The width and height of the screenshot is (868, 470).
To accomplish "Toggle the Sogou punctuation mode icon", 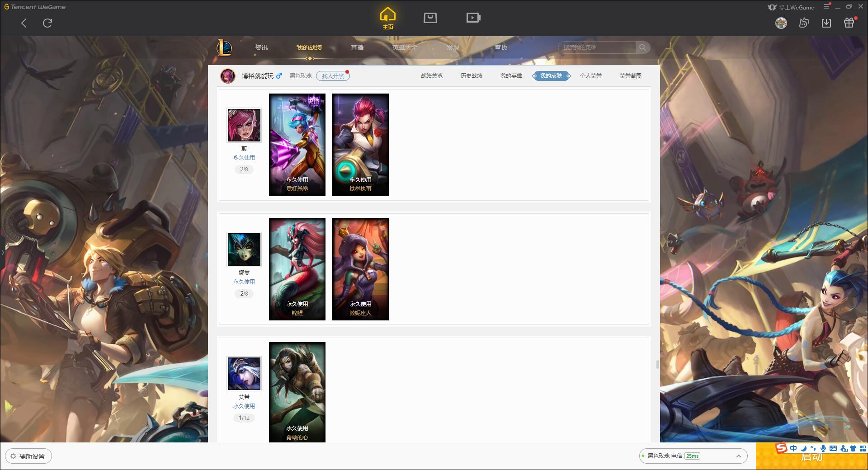I will 813,448.
